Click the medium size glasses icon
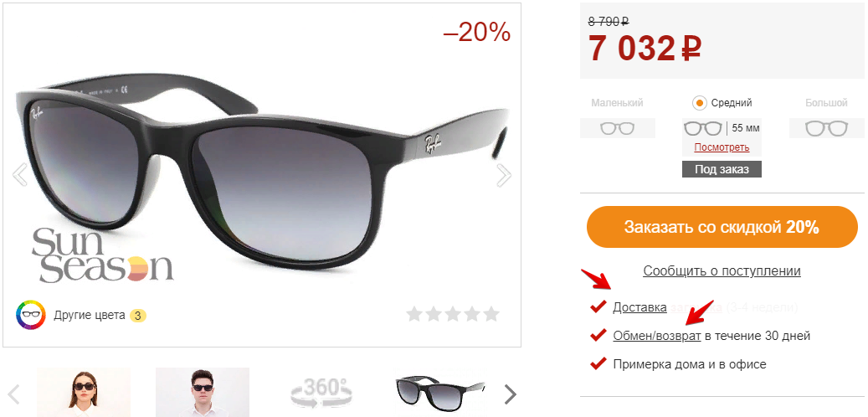The height and width of the screenshot is (417, 868). pyautogui.click(x=703, y=128)
